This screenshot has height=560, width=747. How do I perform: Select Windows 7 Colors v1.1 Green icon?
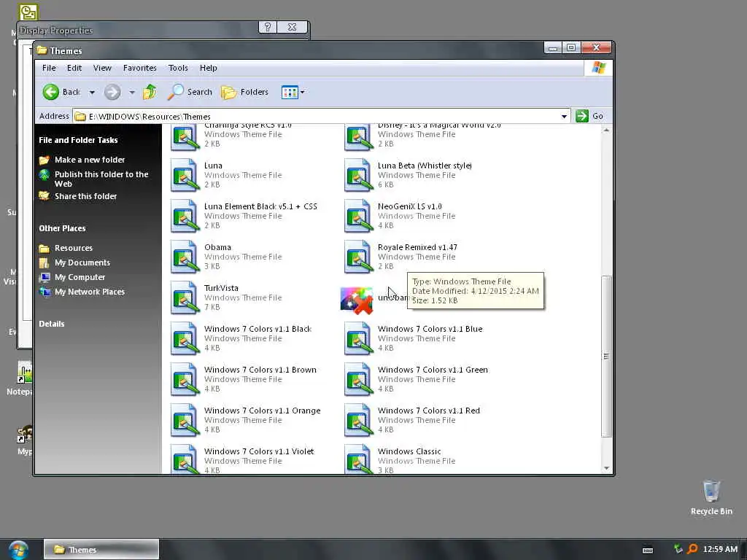[358, 379]
